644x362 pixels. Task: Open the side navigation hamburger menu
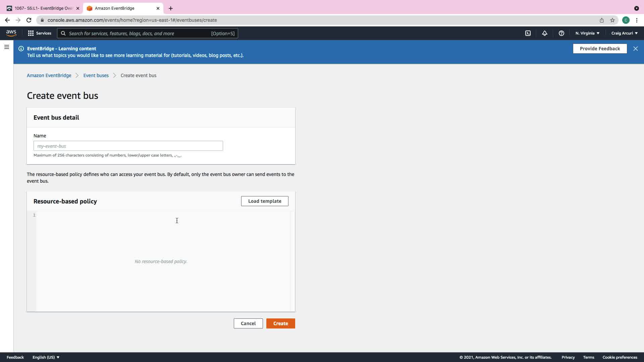coord(7,47)
